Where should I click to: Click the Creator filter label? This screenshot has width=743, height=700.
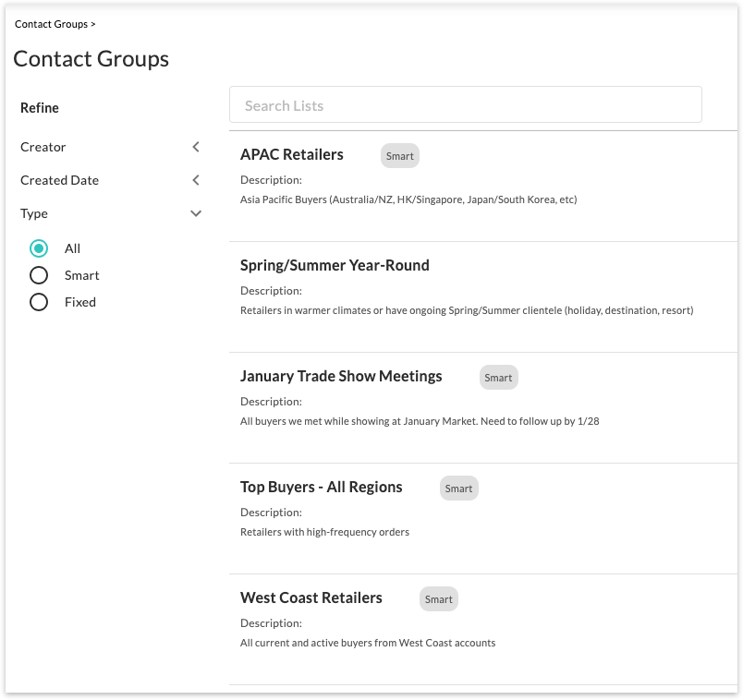[43, 147]
